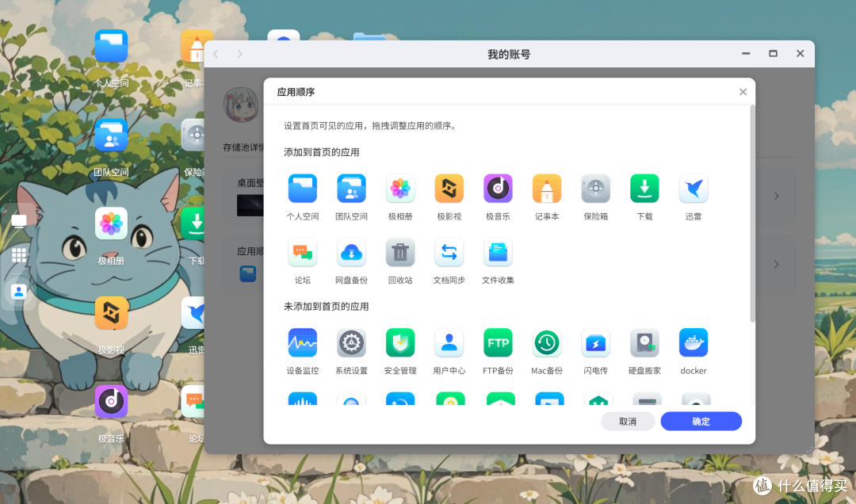Select the 网盘备份 app icon
This screenshot has width=856, height=504.
tap(351, 252)
